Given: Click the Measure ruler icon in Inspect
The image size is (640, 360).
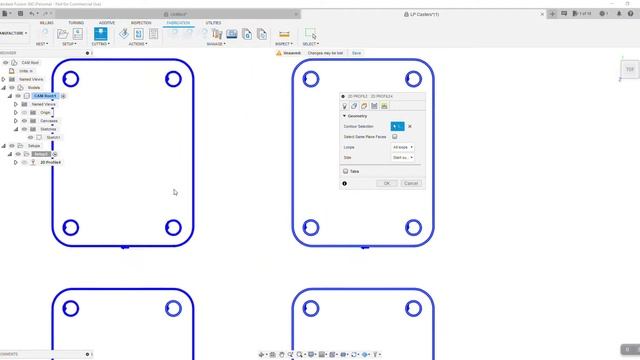Looking at the screenshot, I should pyautogui.click(x=284, y=34).
